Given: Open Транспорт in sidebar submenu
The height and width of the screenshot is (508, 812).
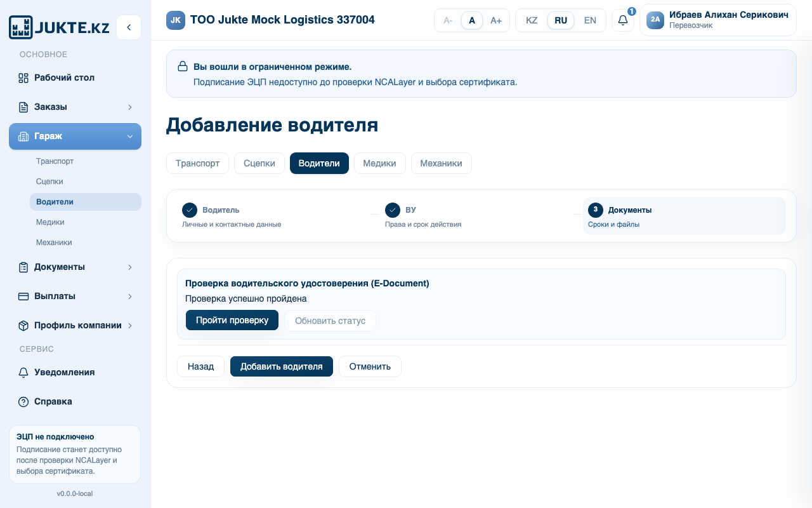Looking at the screenshot, I should [x=86, y=161].
